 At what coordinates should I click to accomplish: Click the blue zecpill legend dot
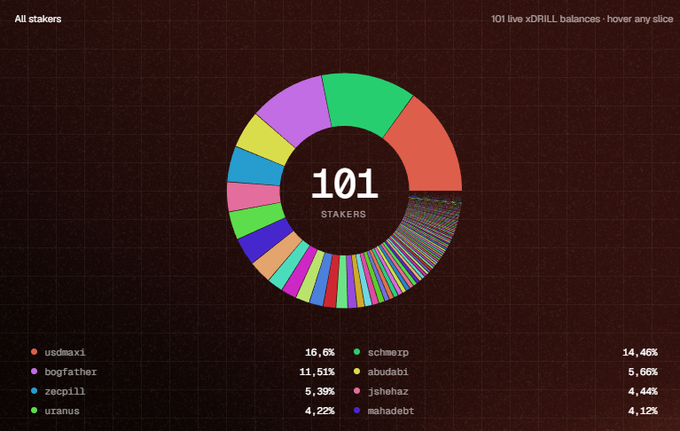point(34,391)
